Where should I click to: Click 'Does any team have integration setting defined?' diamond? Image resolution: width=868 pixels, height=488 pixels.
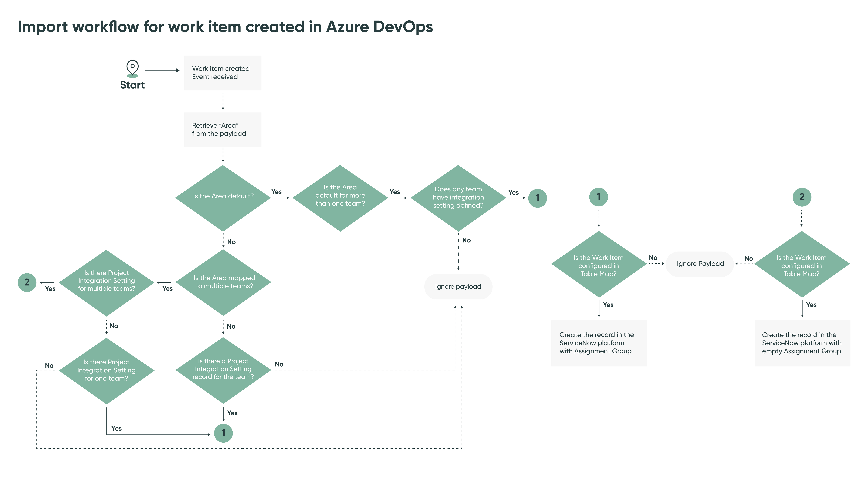click(458, 198)
